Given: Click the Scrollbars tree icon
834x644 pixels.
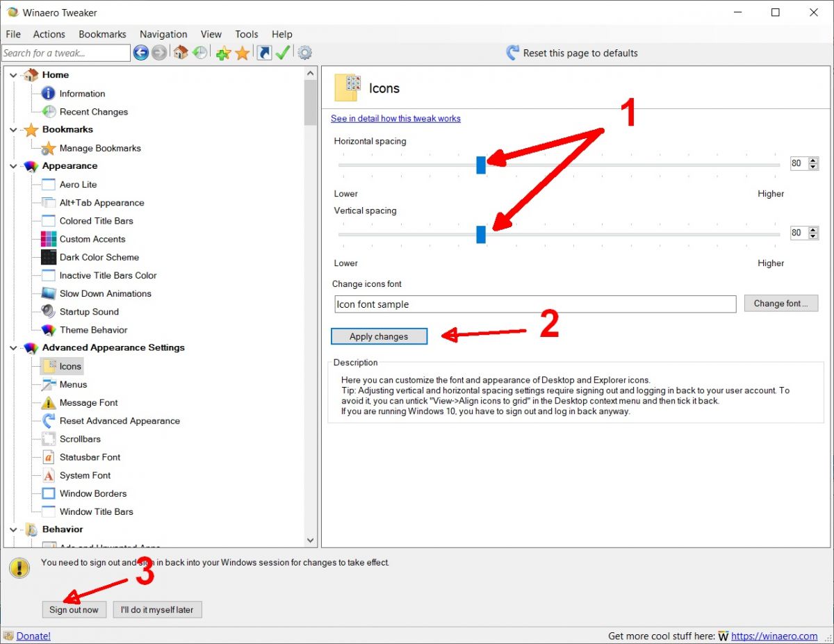Looking at the screenshot, I should 48,439.
